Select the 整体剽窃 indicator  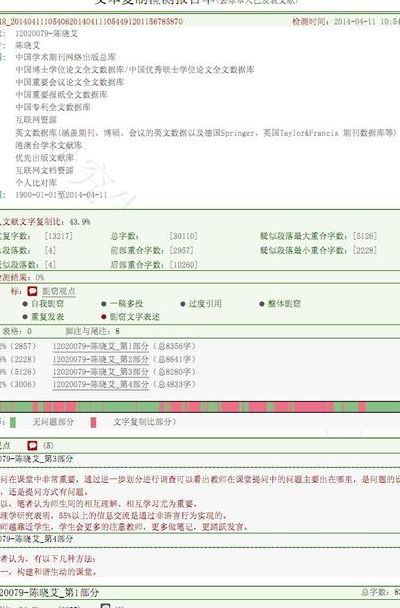pos(280,304)
